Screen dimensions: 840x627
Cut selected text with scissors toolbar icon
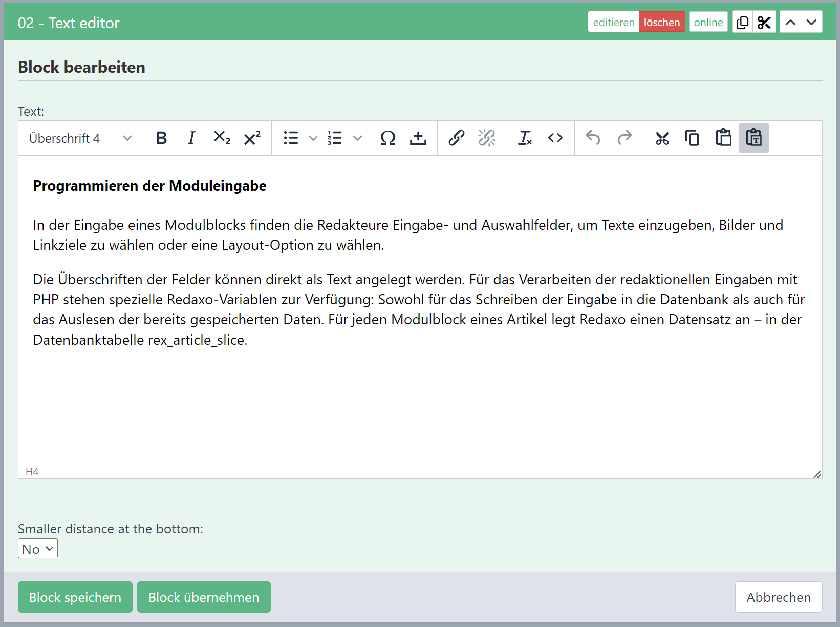(662, 138)
